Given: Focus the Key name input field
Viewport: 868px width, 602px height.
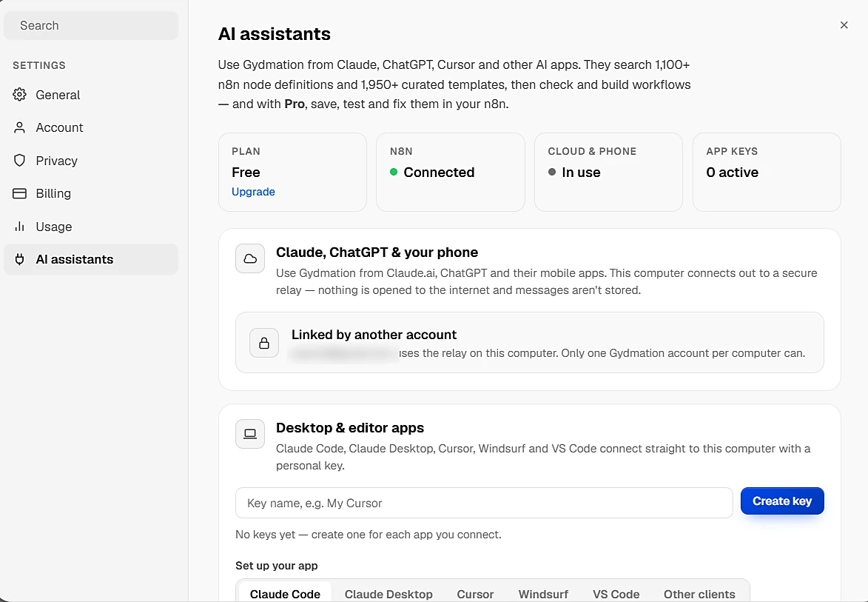Looking at the screenshot, I should click(484, 503).
